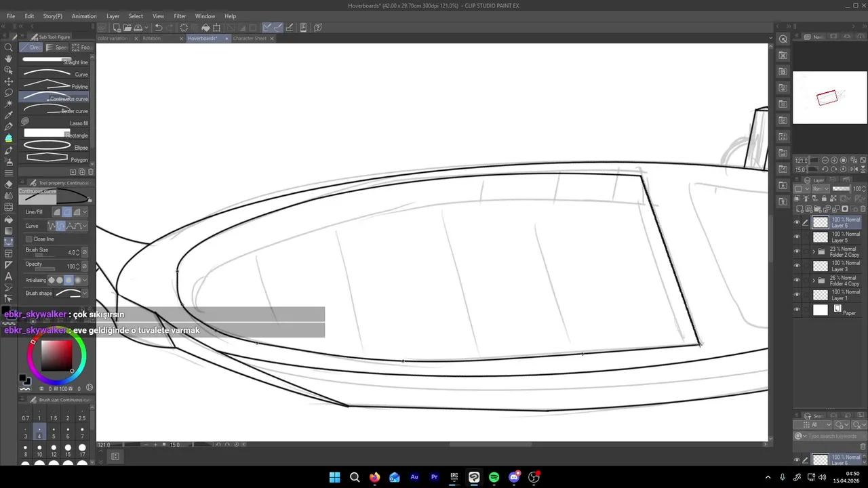The width and height of the screenshot is (868, 488).
Task: Select the Bezier curve sub tool
Action: click(x=56, y=110)
